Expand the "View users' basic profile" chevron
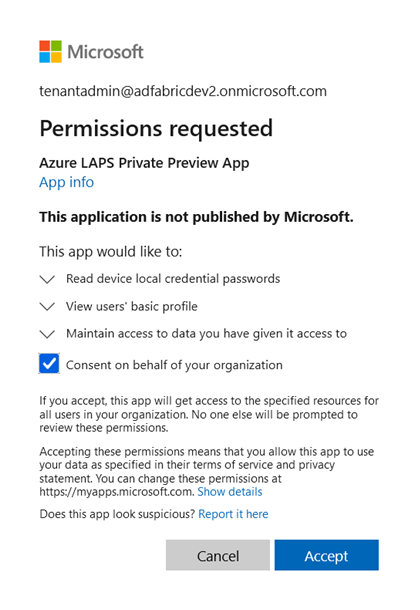 tap(47, 307)
